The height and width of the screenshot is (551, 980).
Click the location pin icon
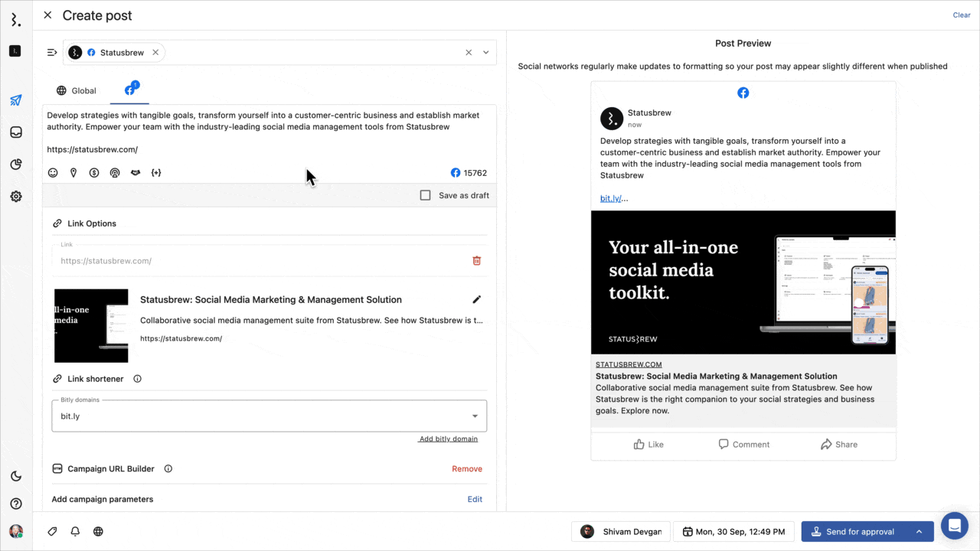click(73, 173)
